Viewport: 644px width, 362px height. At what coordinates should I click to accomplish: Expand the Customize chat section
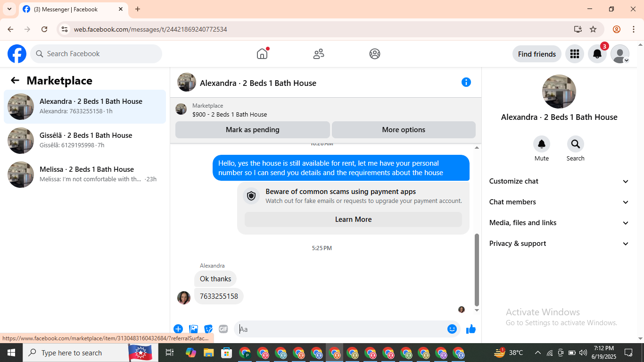[559, 181]
